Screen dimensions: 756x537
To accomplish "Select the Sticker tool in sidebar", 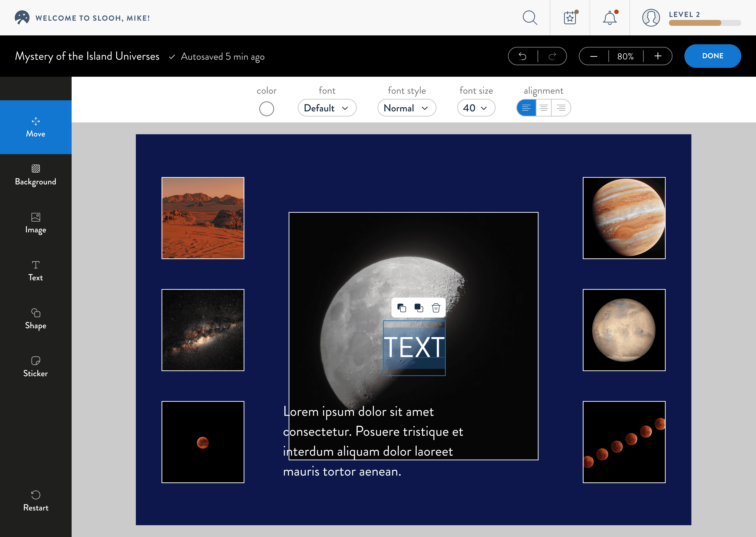I will 36,367.
